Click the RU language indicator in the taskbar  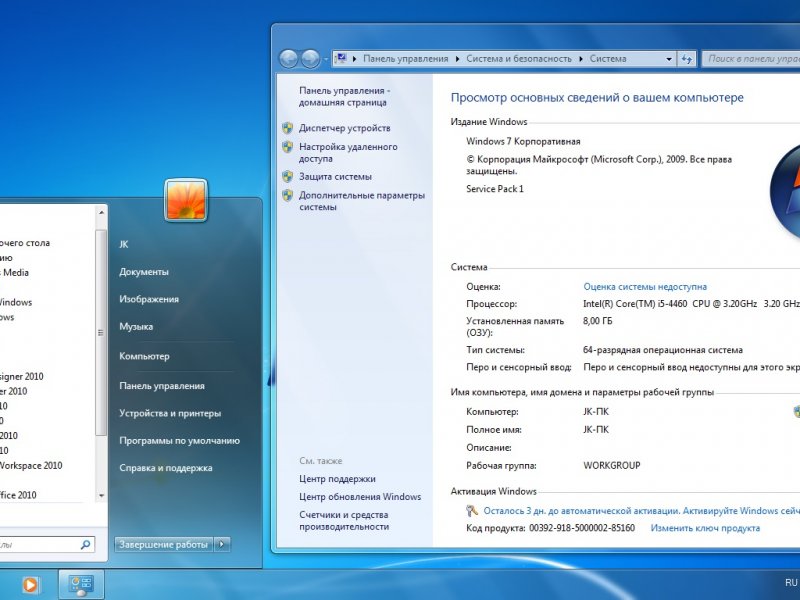(x=791, y=582)
